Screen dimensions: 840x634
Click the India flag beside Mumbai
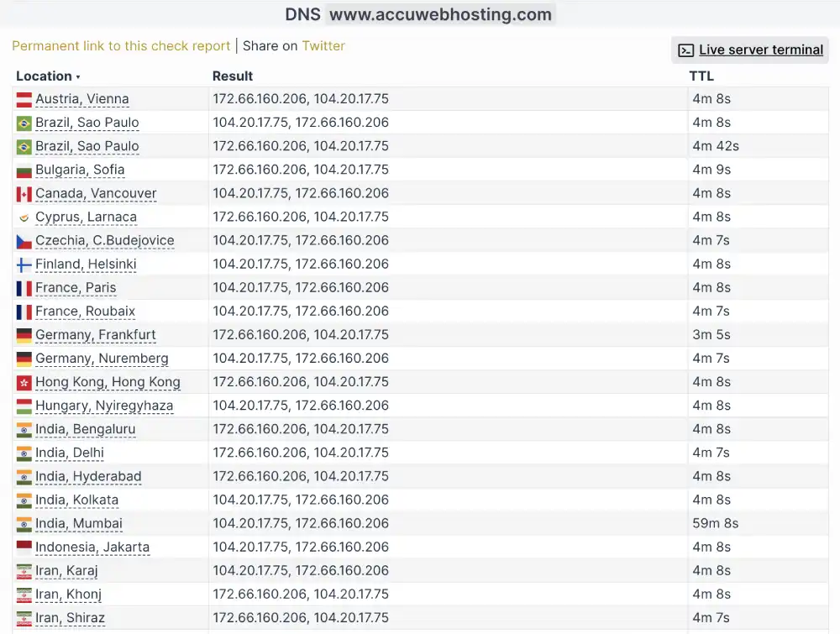(x=23, y=523)
